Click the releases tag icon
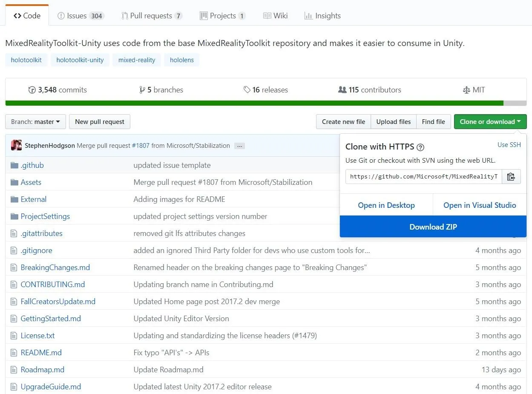Viewport: 532px width, 394px height. pyautogui.click(x=247, y=90)
